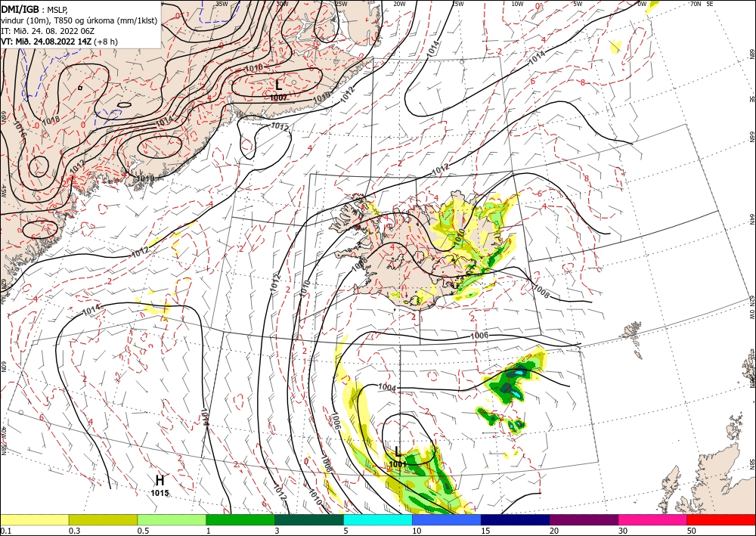756x536 pixels.
Task: Click the red 50+ legend swatch
Action: tap(721, 519)
